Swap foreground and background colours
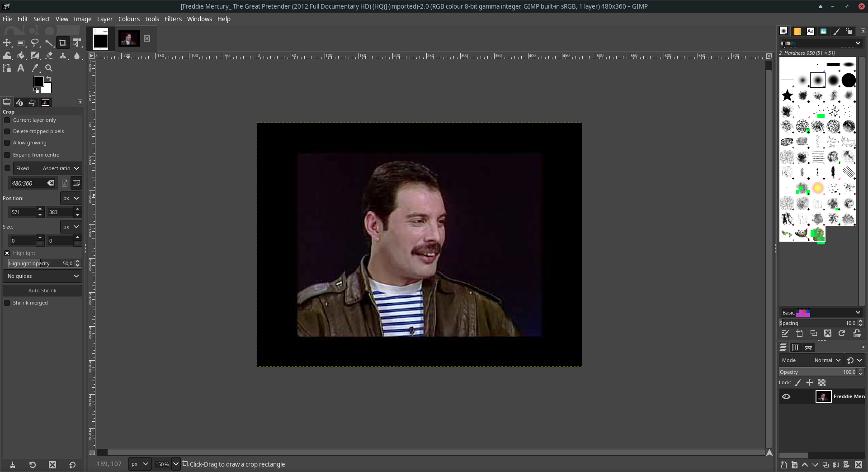Screen dimensions: 868x472 49,79
